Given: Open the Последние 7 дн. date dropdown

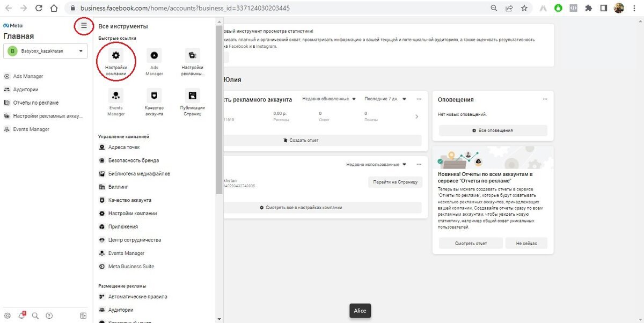Looking at the screenshot, I should 385,99.
